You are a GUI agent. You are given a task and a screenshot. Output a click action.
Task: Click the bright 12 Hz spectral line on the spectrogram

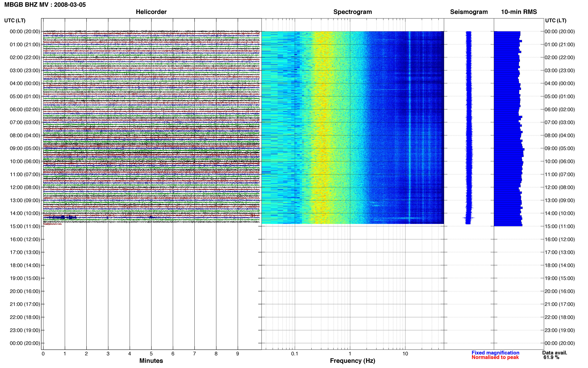pyautogui.click(x=410, y=127)
